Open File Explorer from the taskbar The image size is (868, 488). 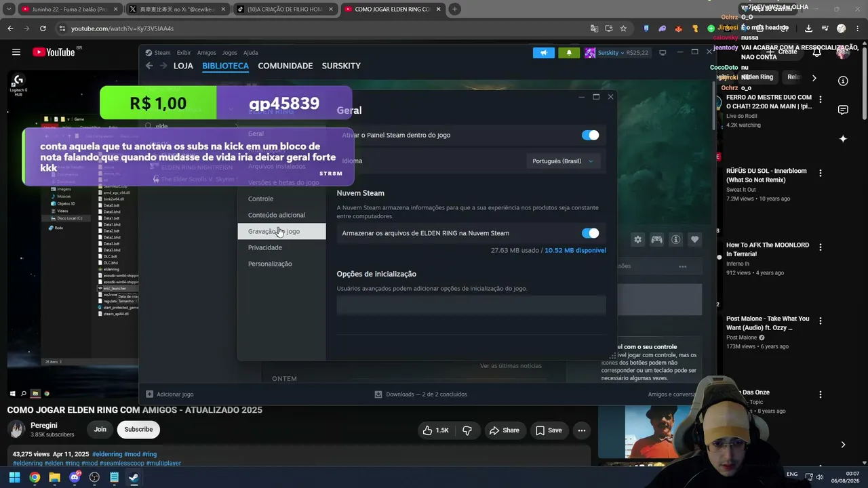point(54,477)
